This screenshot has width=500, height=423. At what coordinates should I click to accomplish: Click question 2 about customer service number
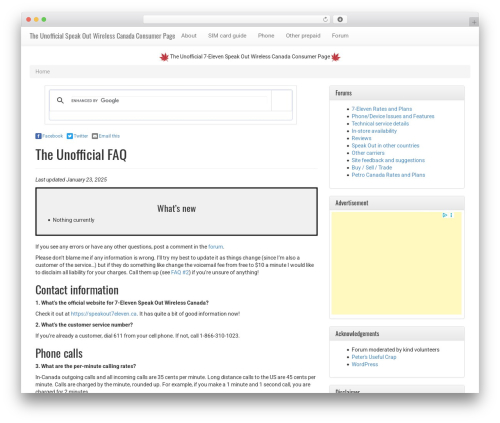tap(84, 325)
